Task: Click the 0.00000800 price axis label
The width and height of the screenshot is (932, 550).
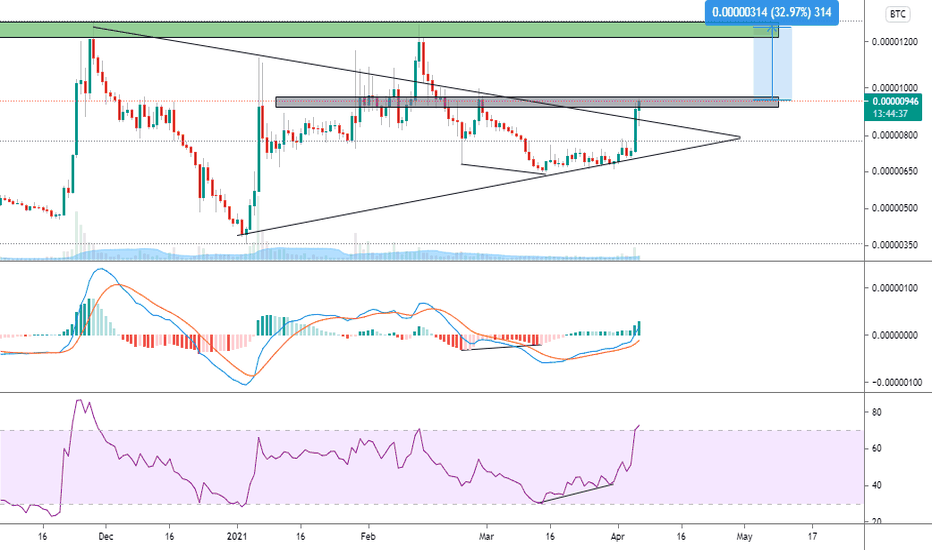Action: point(895,136)
